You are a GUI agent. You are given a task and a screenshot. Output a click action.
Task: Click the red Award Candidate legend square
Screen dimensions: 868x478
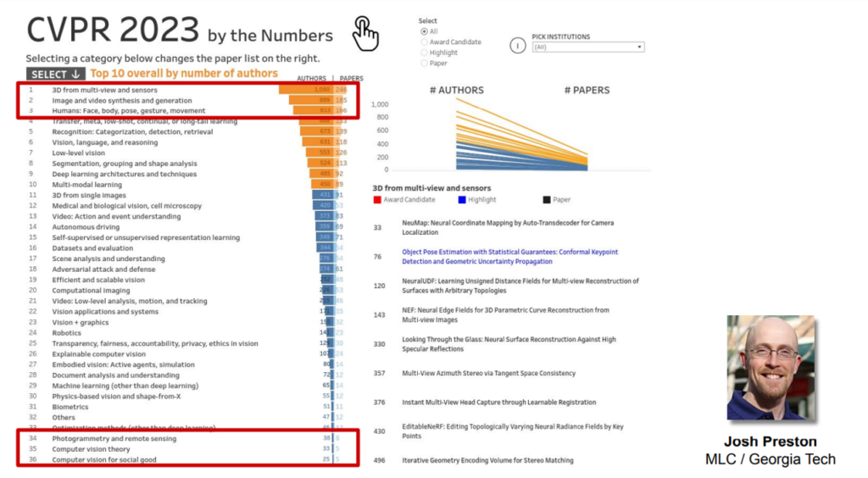tap(377, 200)
